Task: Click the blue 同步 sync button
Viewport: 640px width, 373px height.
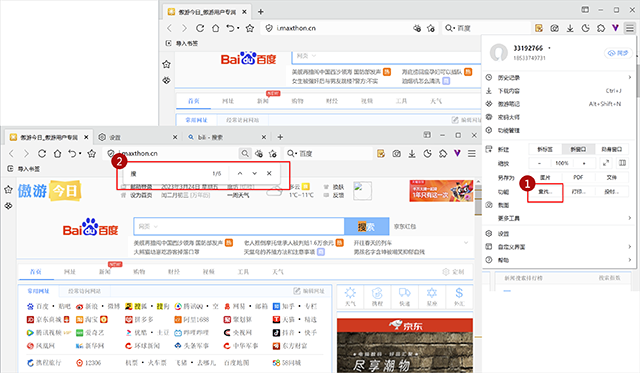Action: (x=618, y=53)
